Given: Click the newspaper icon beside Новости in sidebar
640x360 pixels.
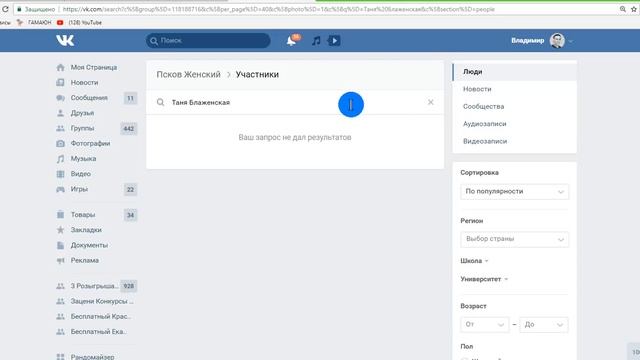Looking at the screenshot, I should (x=60, y=82).
